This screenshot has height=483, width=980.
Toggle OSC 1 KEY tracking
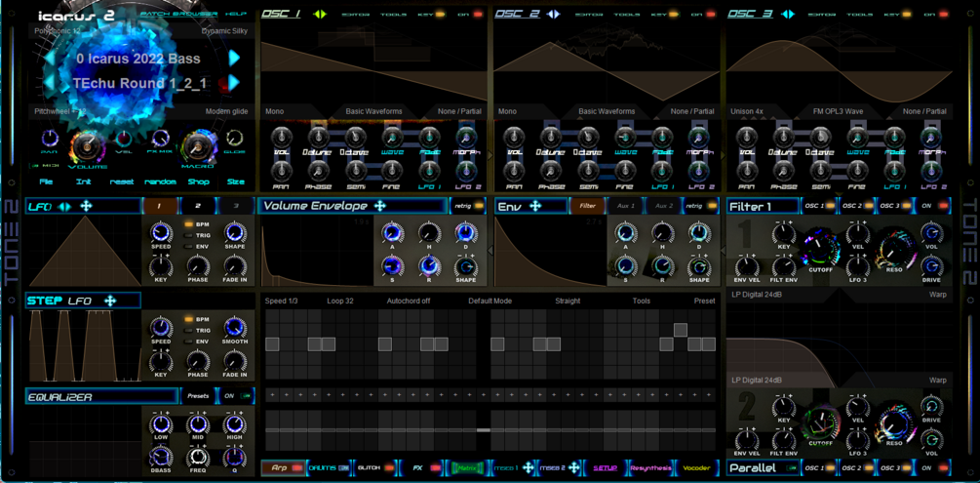click(441, 14)
